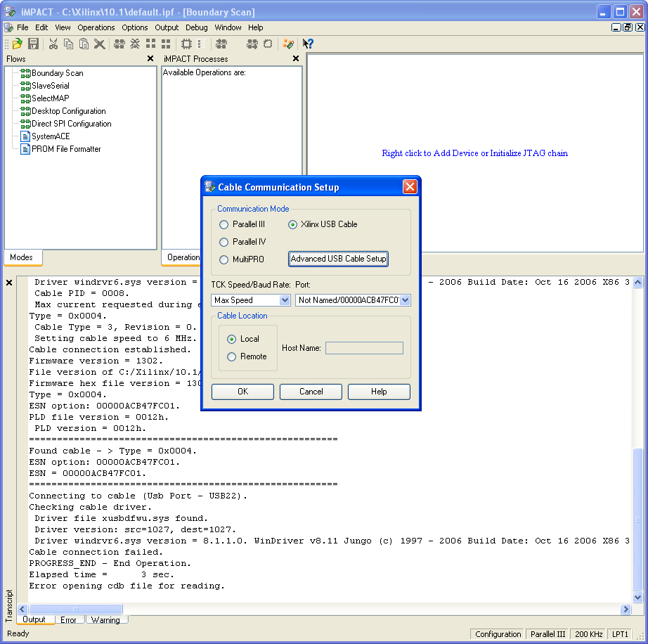The width and height of the screenshot is (648, 644).
Task: Open the Window menu
Action: (228, 27)
